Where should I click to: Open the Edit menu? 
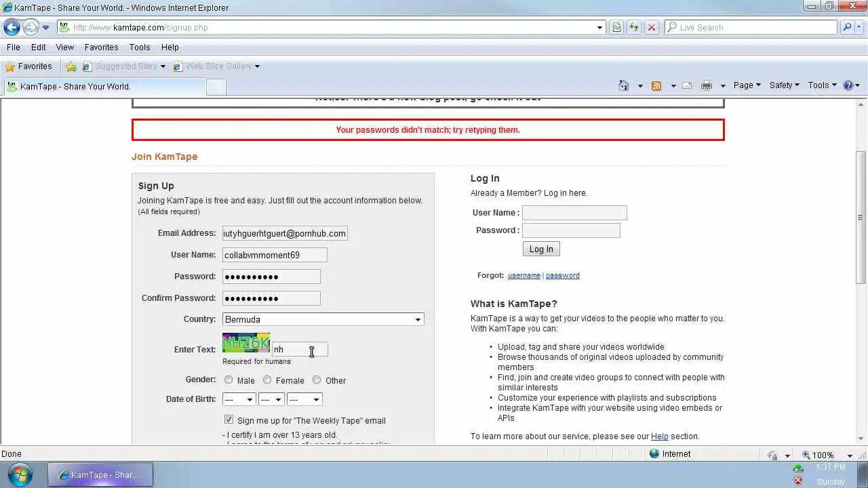point(38,47)
